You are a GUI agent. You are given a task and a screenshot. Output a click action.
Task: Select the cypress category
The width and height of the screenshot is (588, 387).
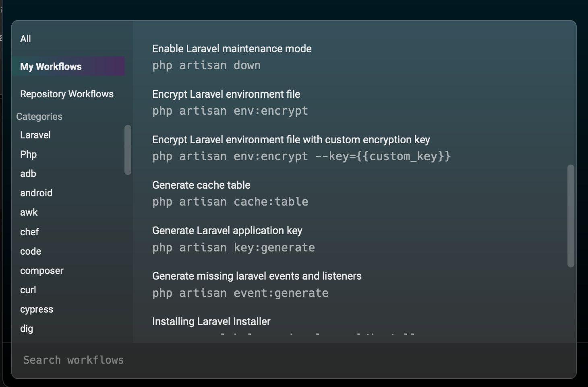(x=37, y=309)
